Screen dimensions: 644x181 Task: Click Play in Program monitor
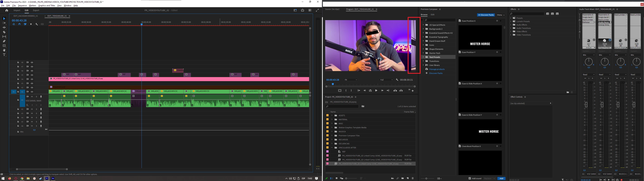coord(376,90)
